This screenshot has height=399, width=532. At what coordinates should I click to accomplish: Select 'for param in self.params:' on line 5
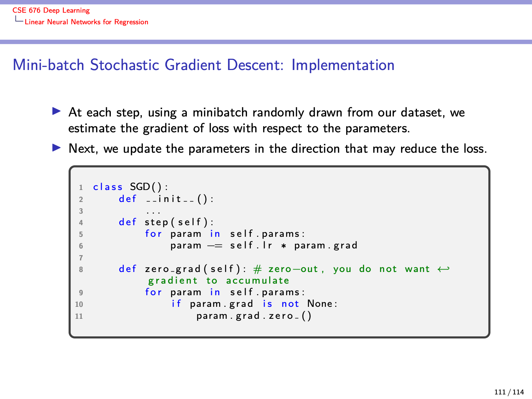pos(225,234)
